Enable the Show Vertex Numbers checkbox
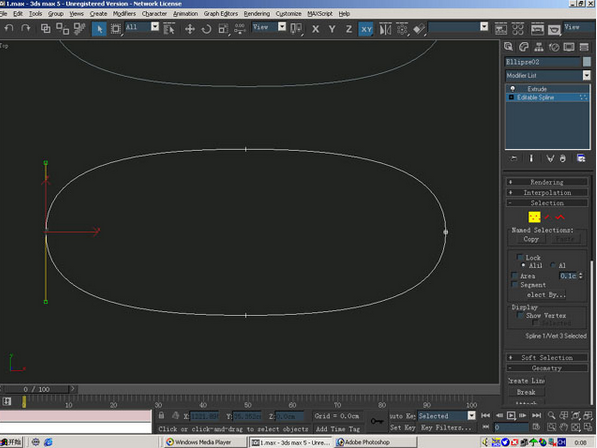The width and height of the screenshot is (597, 448). point(520,315)
